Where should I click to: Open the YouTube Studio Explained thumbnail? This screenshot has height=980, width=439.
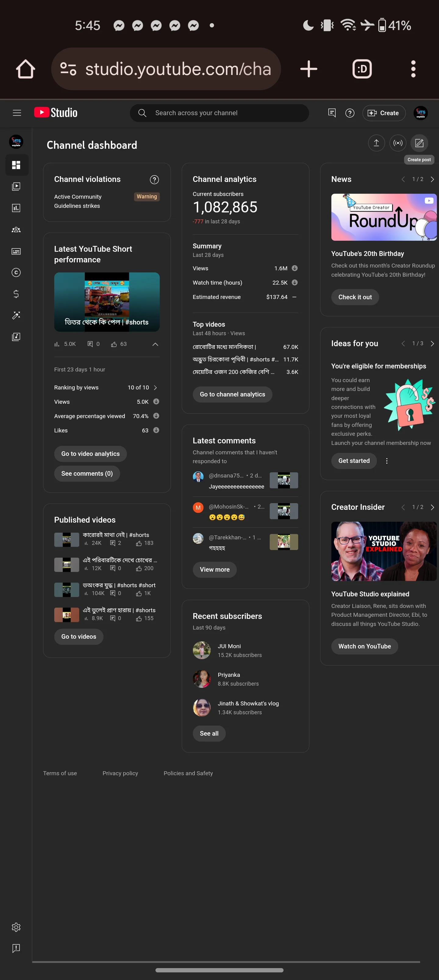pos(384,551)
